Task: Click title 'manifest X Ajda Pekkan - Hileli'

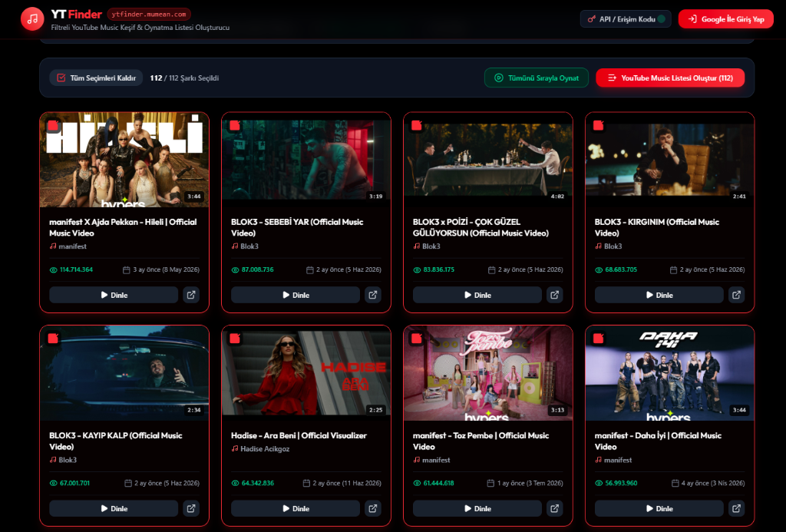Action: click(123, 227)
